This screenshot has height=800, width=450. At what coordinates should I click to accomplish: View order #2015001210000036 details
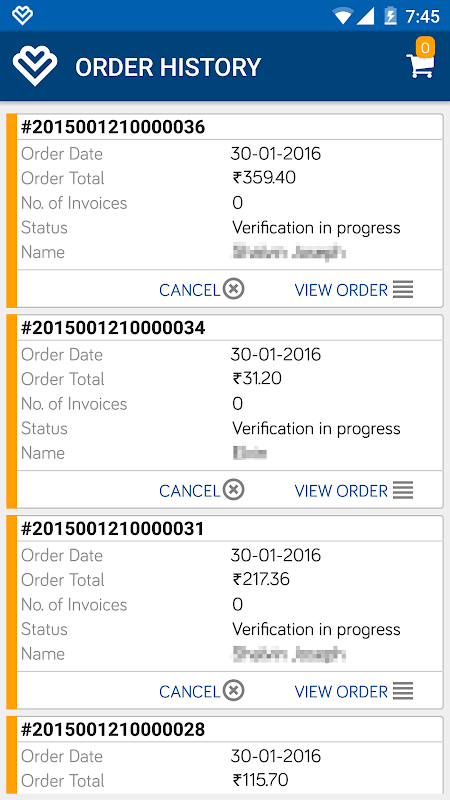click(354, 290)
